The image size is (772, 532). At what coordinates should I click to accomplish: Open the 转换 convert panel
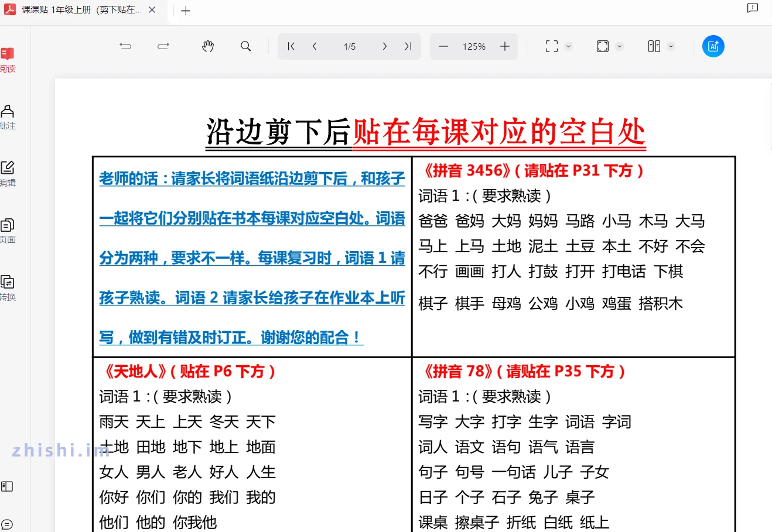(8, 288)
